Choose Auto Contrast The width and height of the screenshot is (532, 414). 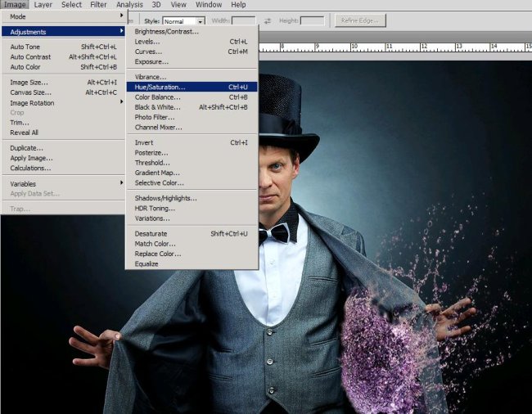pyautogui.click(x=64, y=57)
